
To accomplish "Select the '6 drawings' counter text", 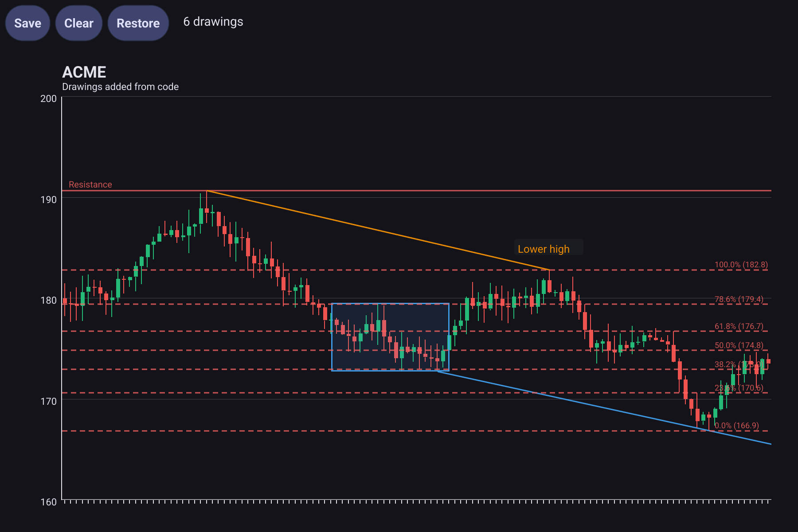I will tap(213, 22).
